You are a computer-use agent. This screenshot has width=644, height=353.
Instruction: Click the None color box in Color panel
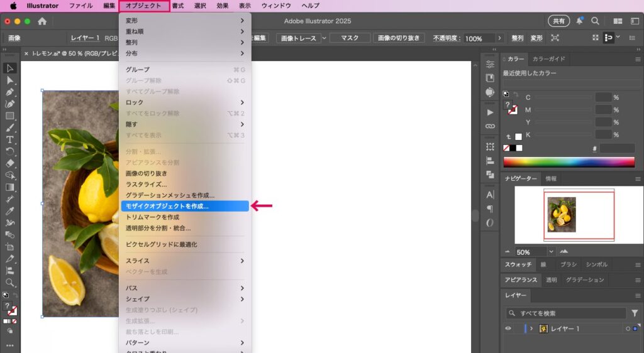pos(506,148)
